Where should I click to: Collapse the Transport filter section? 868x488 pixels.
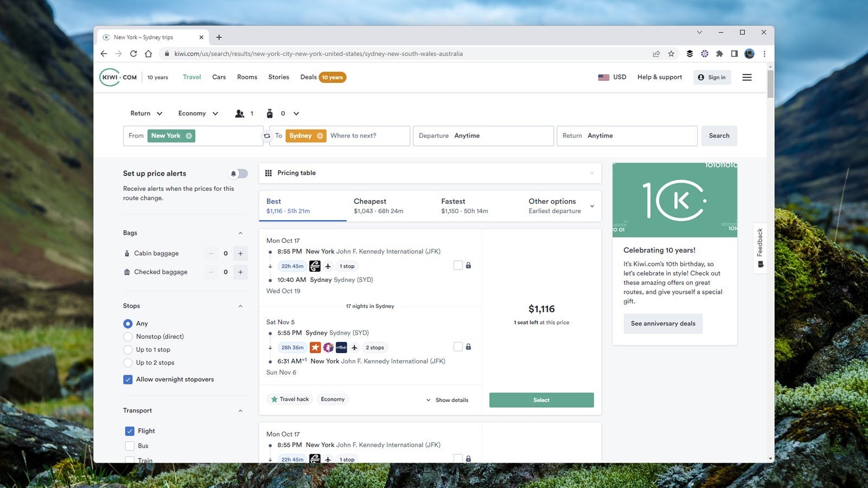(240, 411)
